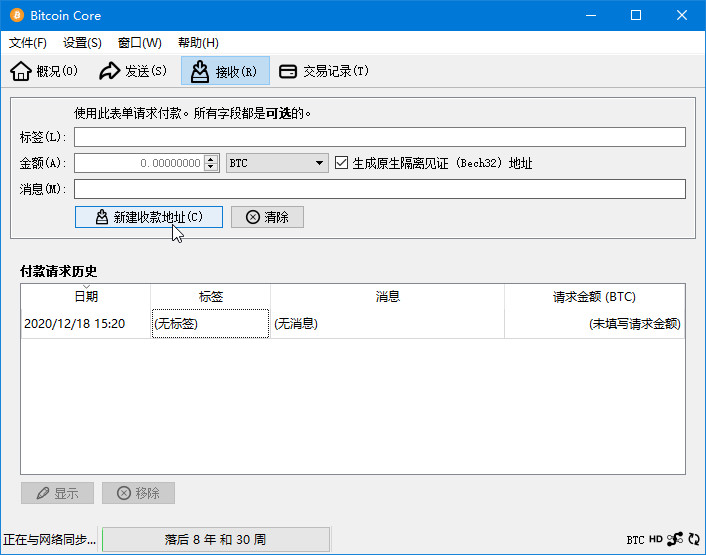This screenshot has width=706, height=555.
Task: Expand the BTC unit dropdown
Action: tap(277, 163)
